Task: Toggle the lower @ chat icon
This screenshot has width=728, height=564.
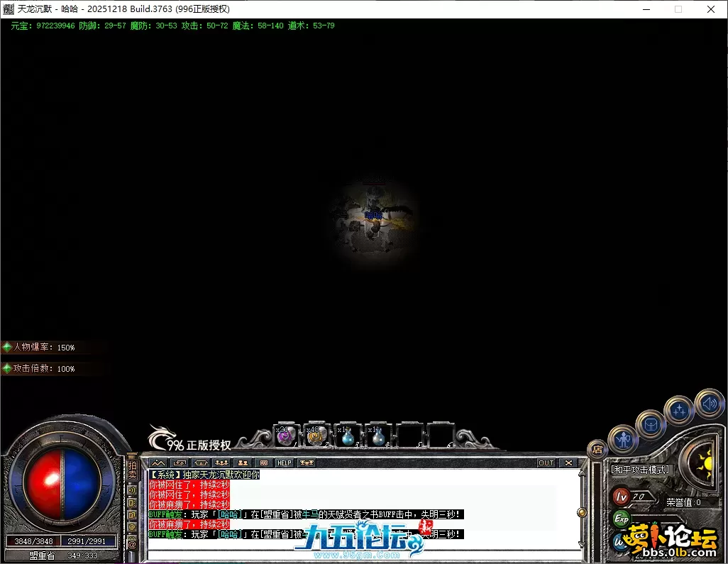Action: pos(132,543)
